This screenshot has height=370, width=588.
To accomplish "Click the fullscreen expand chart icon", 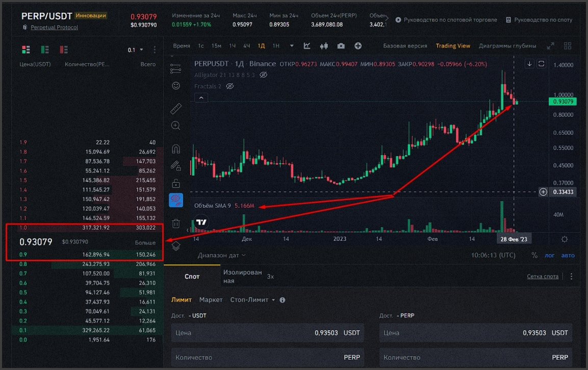I will tap(550, 46).
